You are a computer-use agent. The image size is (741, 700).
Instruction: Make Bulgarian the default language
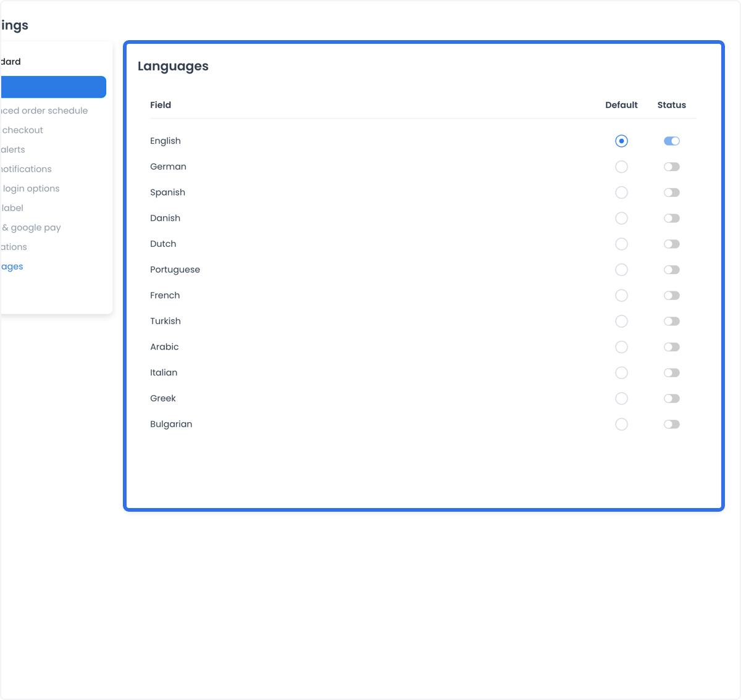(621, 424)
